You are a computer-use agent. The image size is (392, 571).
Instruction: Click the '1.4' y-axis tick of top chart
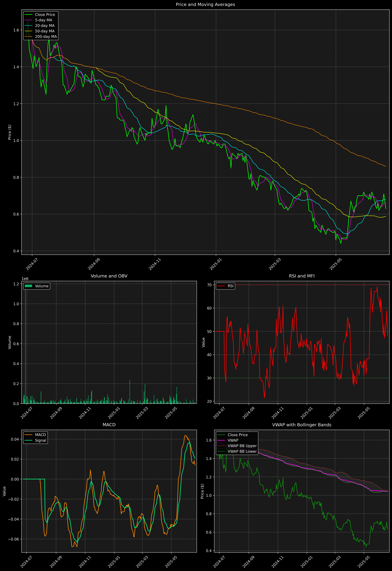(16, 67)
